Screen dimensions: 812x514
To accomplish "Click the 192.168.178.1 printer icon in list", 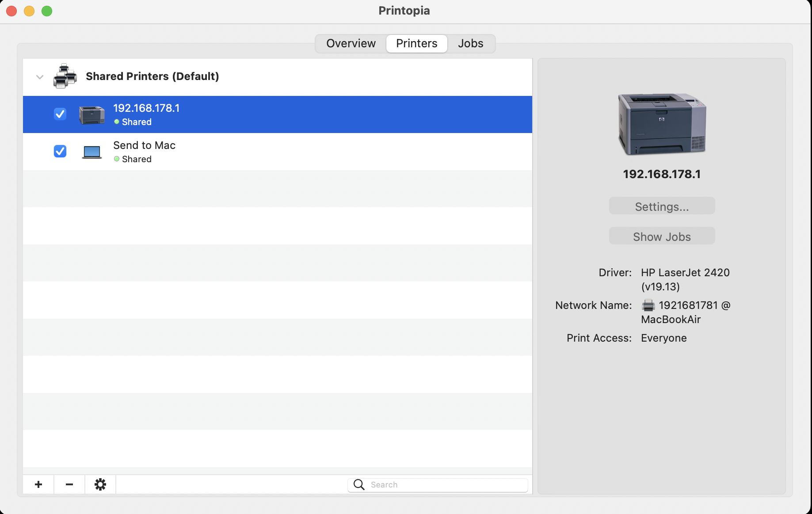I will click(92, 115).
